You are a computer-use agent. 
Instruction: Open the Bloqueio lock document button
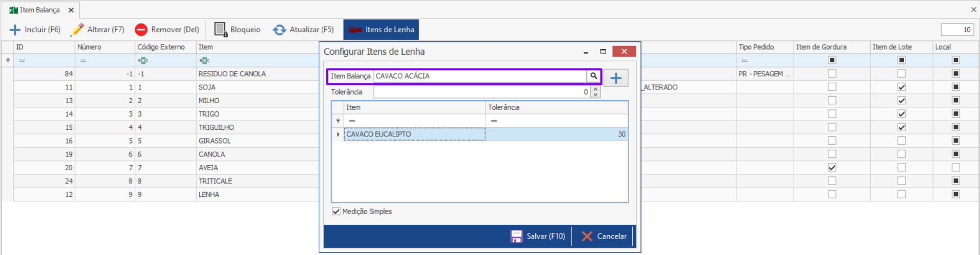click(x=237, y=30)
